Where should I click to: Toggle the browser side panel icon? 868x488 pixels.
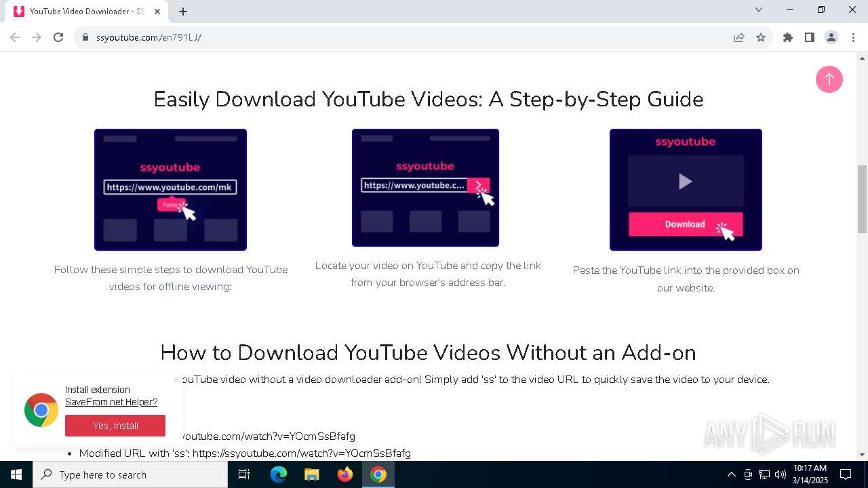click(810, 37)
